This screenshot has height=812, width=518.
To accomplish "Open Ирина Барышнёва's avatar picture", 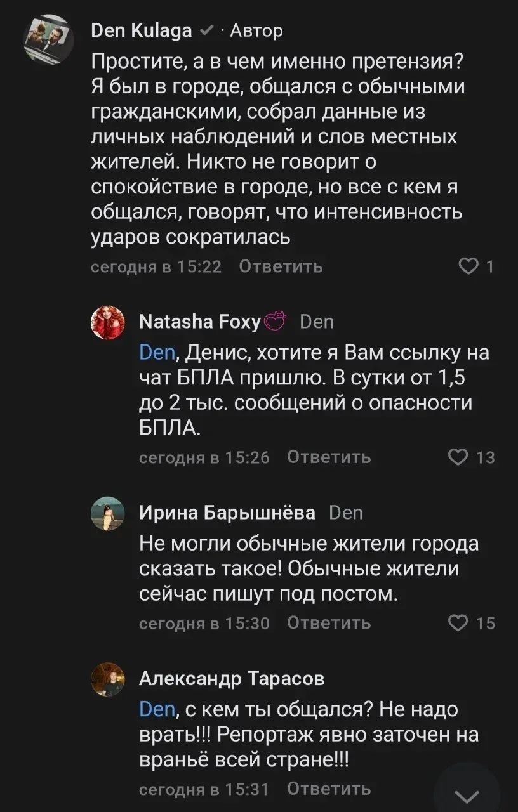I will [108, 513].
